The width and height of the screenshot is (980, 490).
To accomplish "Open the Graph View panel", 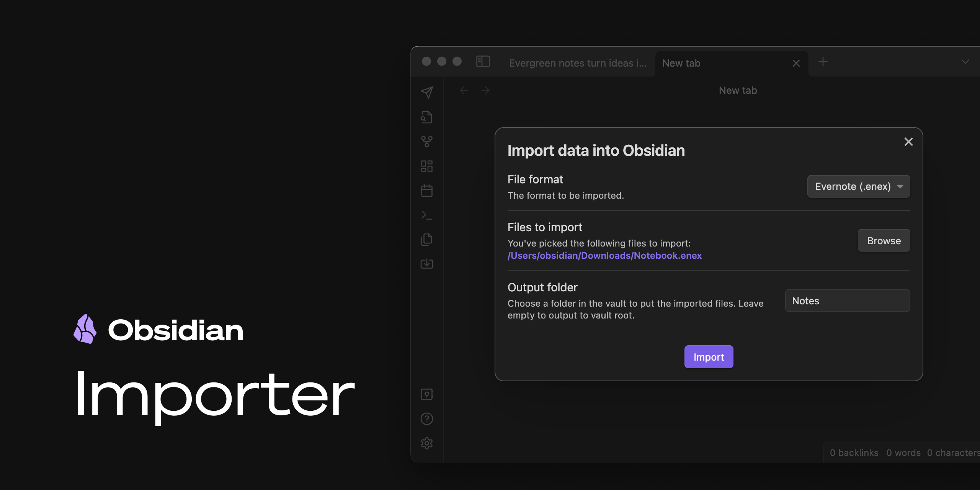I will tap(428, 140).
